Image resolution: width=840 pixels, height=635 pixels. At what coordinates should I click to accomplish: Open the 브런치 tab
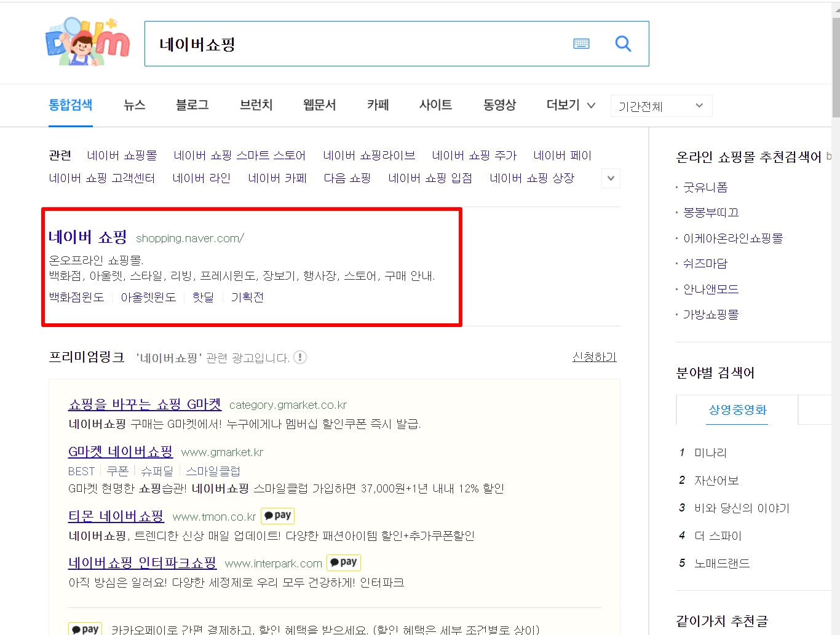[256, 105]
